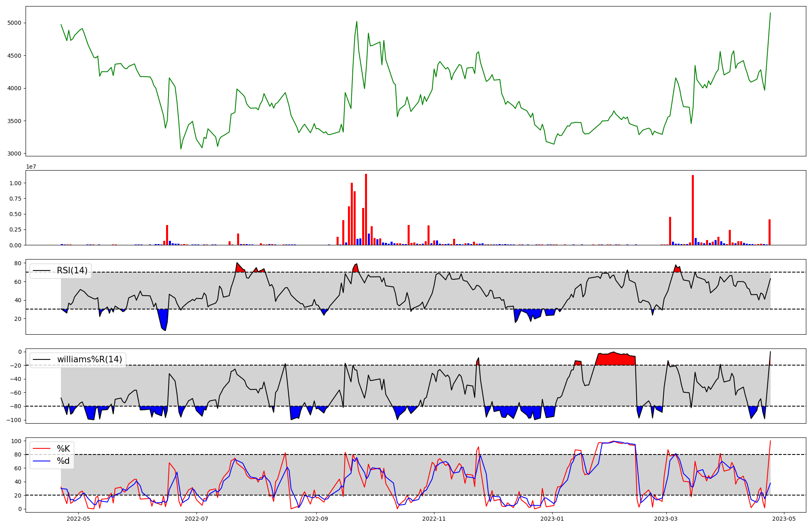This screenshot has height=528, width=812.
Task: Click the 1e7 volume scale label
Action: [31, 167]
